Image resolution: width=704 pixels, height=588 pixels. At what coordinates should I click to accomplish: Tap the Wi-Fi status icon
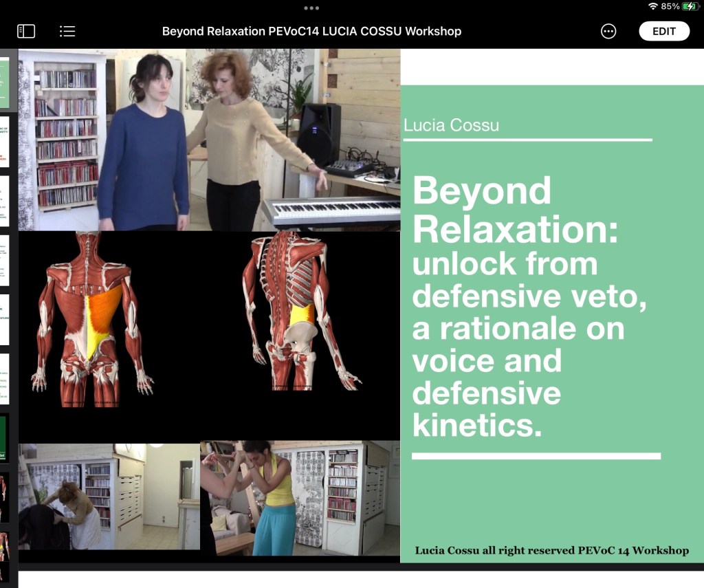652,6
